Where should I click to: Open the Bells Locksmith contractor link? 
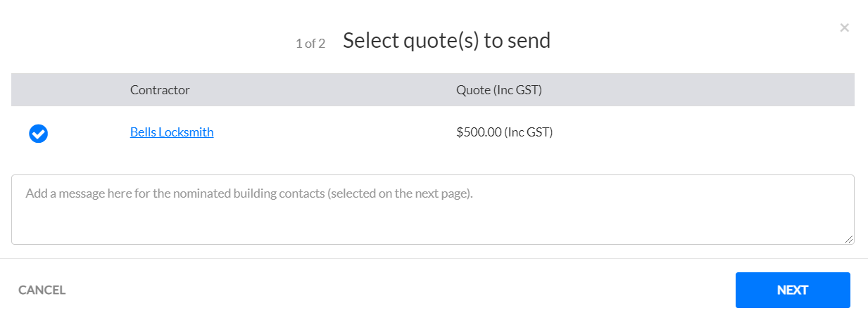172,132
